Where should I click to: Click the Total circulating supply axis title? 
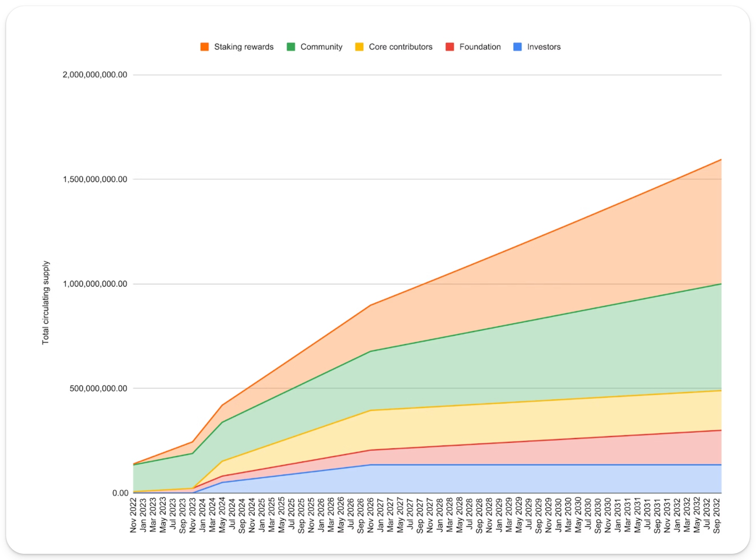[45, 303]
